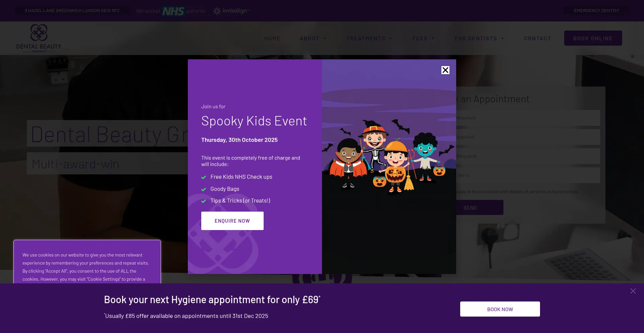The height and width of the screenshot is (333, 644).
Task: Click Enquire Now in the popup
Action: [232, 221]
